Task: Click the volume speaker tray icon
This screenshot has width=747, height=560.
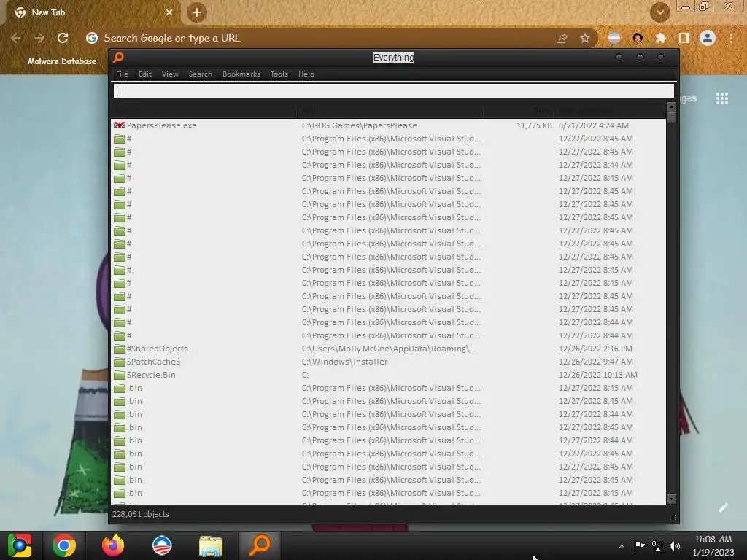Action: pyautogui.click(x=675, y=546)
